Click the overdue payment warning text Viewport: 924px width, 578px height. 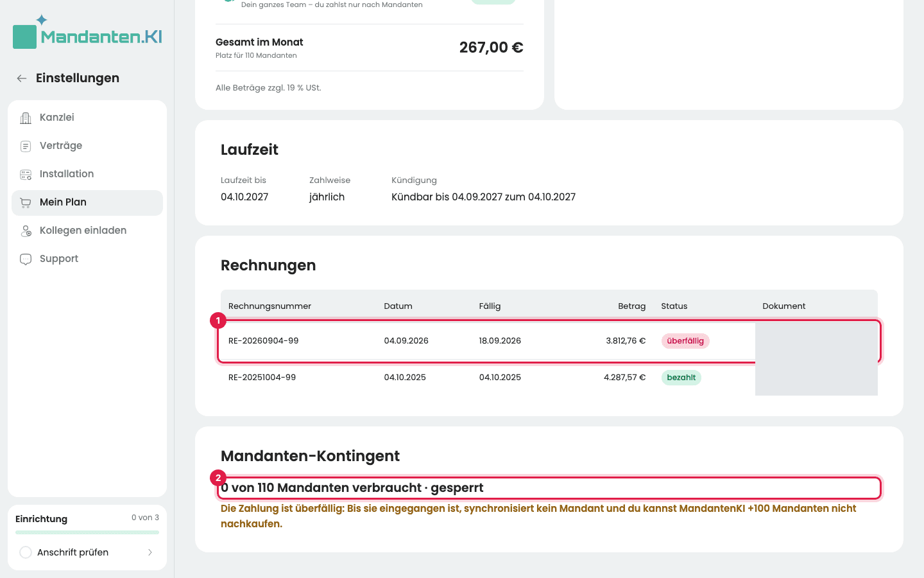coord(538,516)
